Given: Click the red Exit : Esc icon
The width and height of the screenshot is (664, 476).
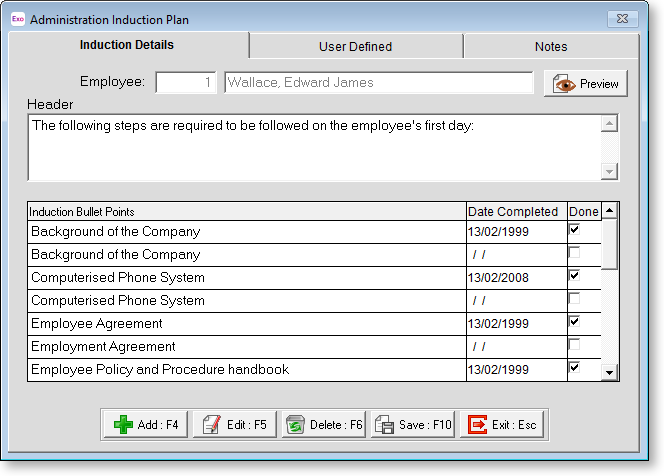Looking at the screenshot, I should tap(478, 425).
